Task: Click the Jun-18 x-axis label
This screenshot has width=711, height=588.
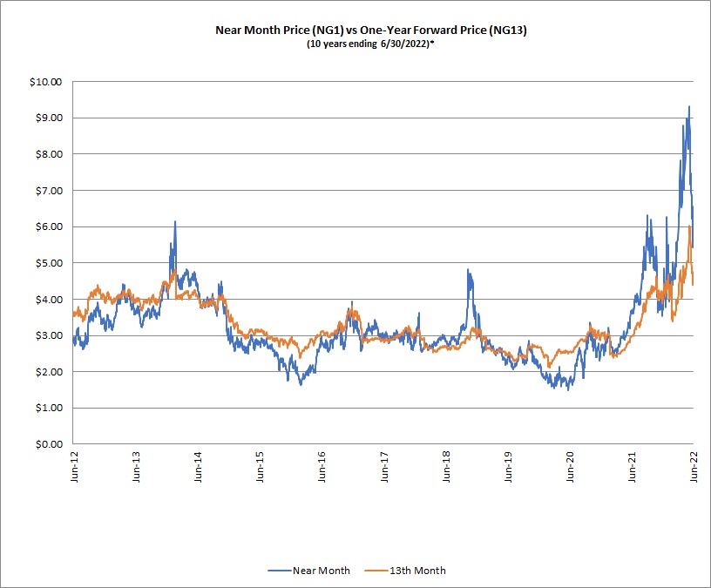Action: click(446, 467)
